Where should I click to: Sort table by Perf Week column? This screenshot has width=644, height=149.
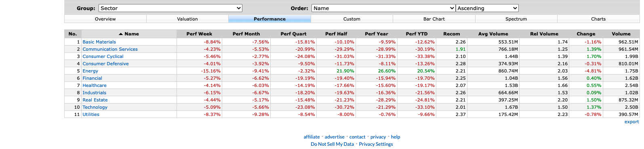[x=199, y=34]
